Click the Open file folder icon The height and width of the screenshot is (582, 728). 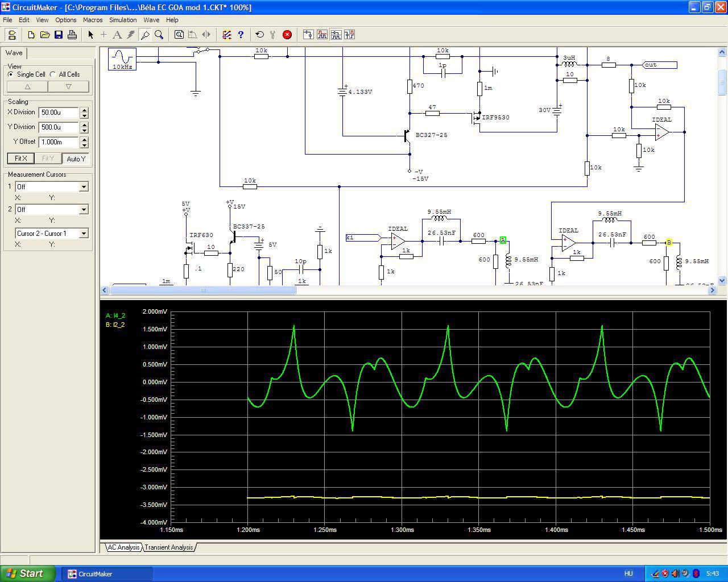(x=45, y=35)
